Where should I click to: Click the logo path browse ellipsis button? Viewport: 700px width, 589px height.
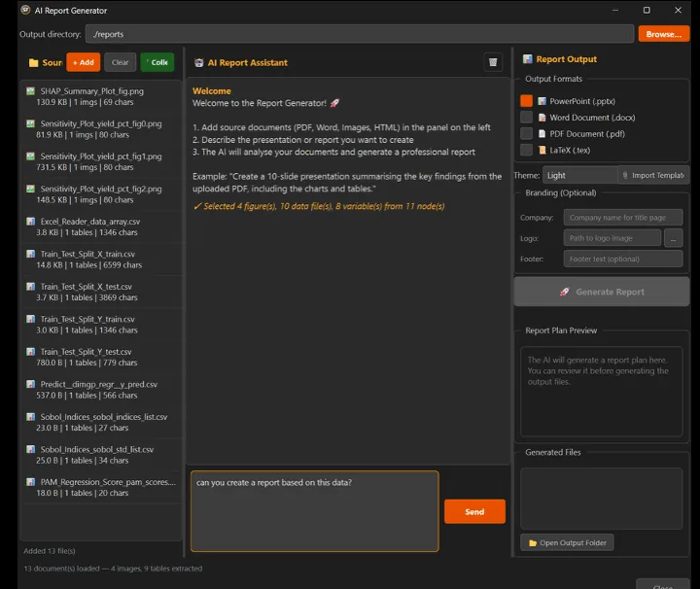pos(673,238)
